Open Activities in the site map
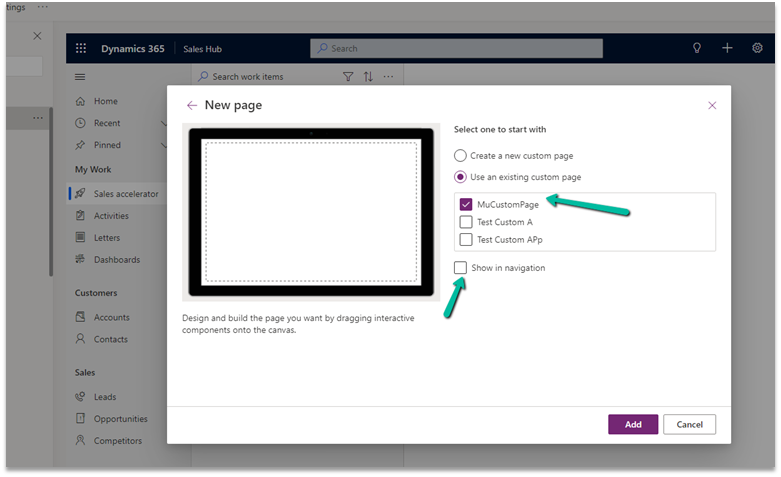The width and height of the screenshot is (781, 477). [x=111, y=216]
